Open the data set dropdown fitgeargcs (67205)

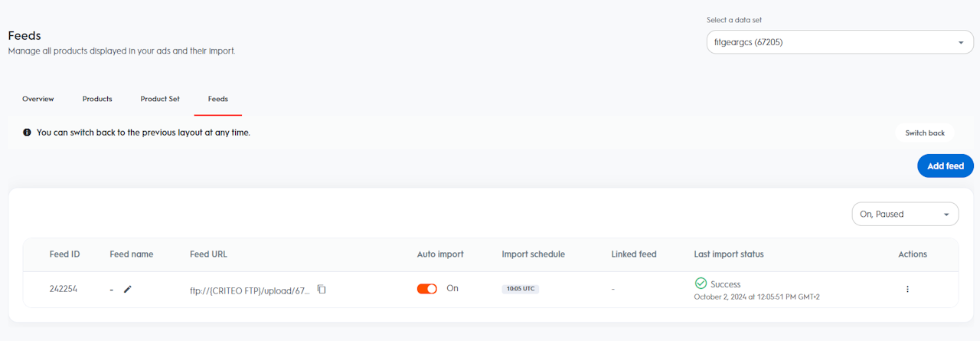click(x=830, y=42)
